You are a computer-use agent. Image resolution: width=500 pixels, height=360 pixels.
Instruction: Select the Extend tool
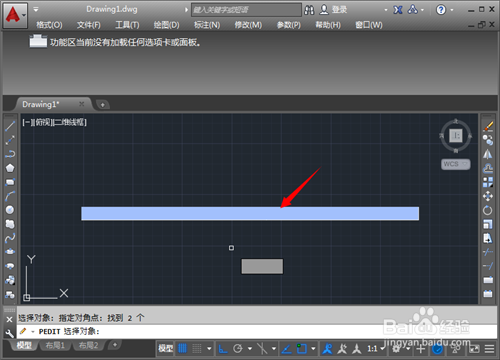[x=488, y=266]
